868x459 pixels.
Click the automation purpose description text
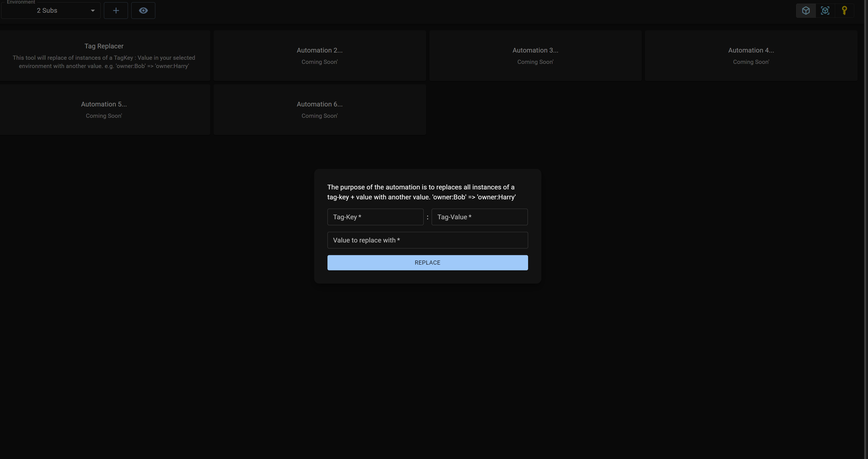tap(421, 192)
